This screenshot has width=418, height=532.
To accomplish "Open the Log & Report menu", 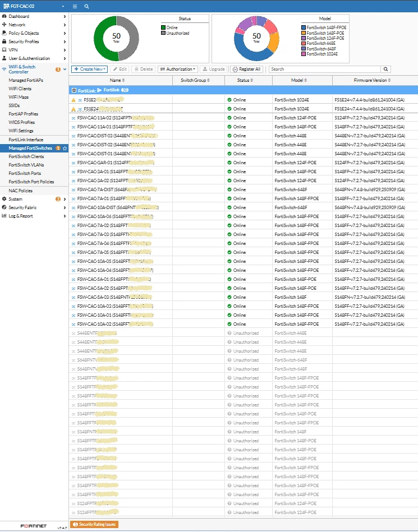I will [x=34, y=216].
